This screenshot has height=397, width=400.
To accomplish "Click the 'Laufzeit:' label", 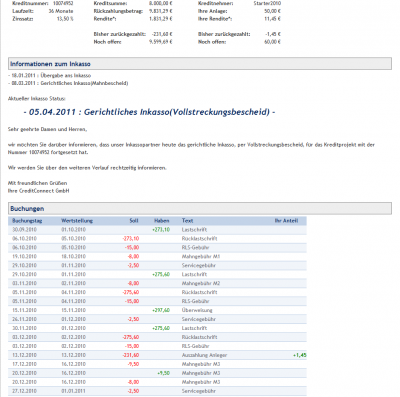I will click(23, 11).
